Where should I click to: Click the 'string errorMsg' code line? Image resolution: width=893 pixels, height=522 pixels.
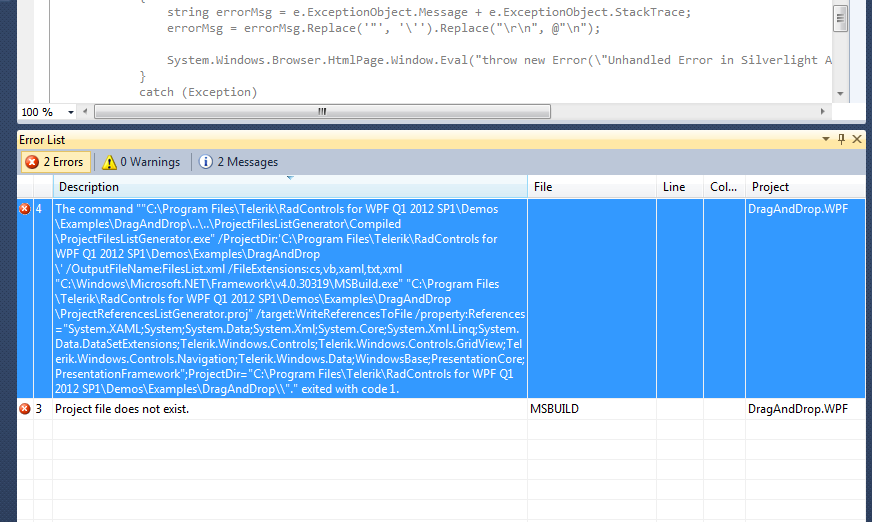(x=429, y=12)
